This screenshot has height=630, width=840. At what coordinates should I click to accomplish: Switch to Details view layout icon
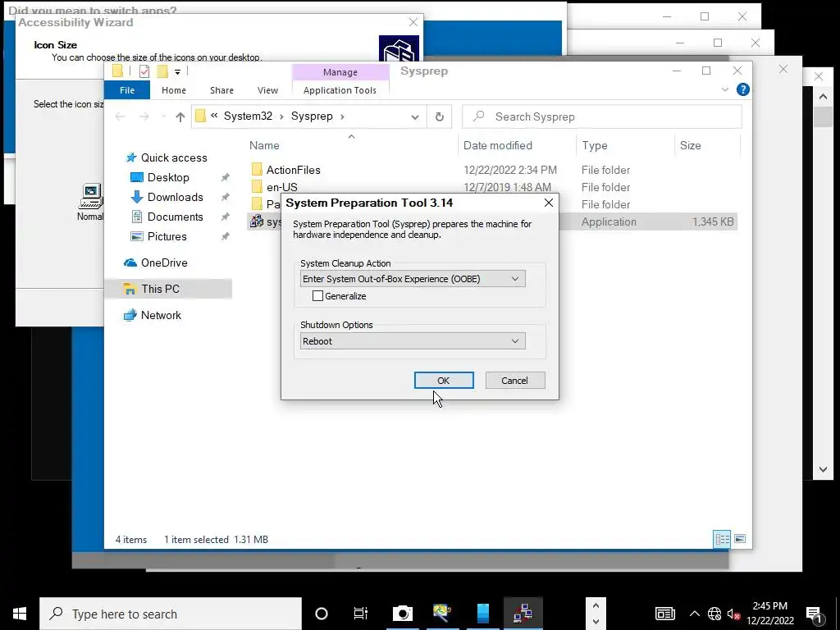tap(722, 540)
